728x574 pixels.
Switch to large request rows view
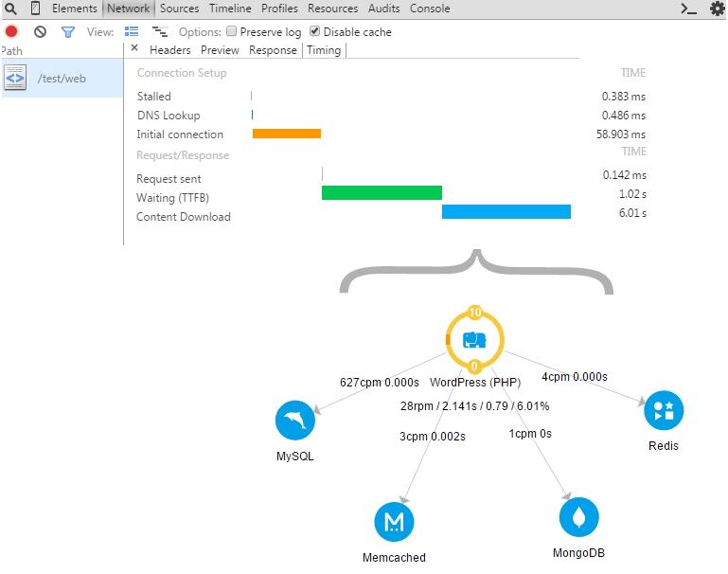pyautogui.click(x=132, y=31)
